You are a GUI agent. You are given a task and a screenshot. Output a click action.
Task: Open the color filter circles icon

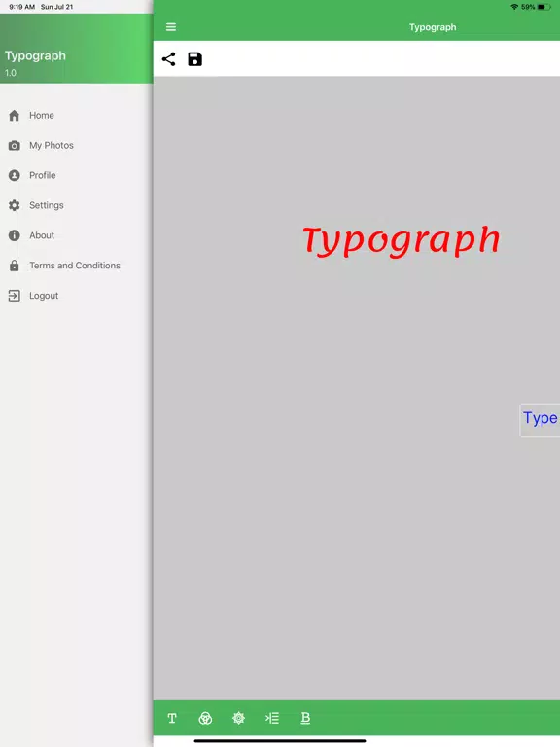click(x=205, y=718)
